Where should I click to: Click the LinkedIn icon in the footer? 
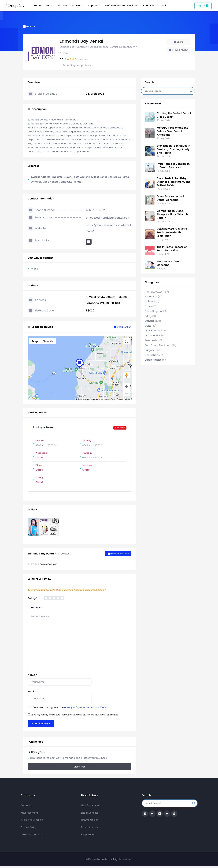pyautogui.click(x=160, y=813)
